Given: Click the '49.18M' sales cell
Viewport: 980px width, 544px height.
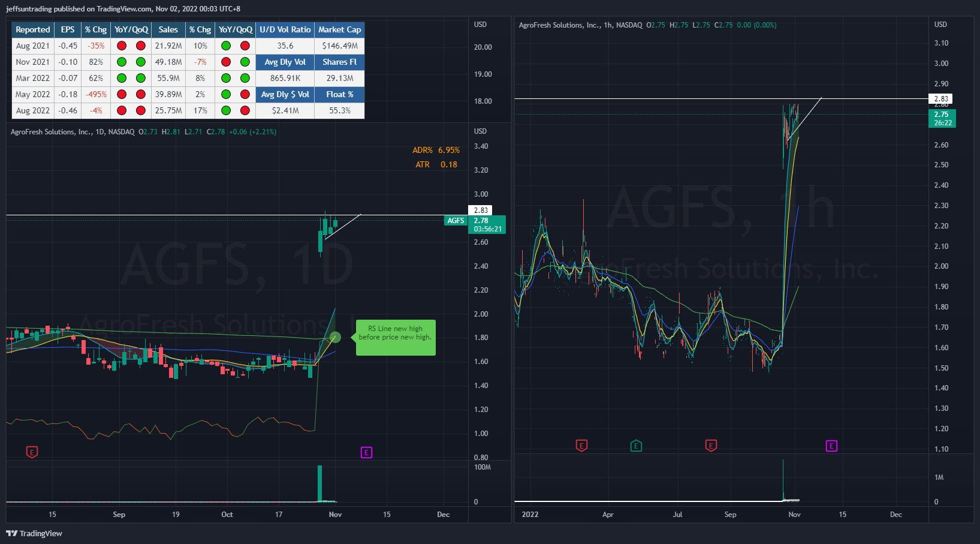Looking at the screenshot, I should (168, 62).
